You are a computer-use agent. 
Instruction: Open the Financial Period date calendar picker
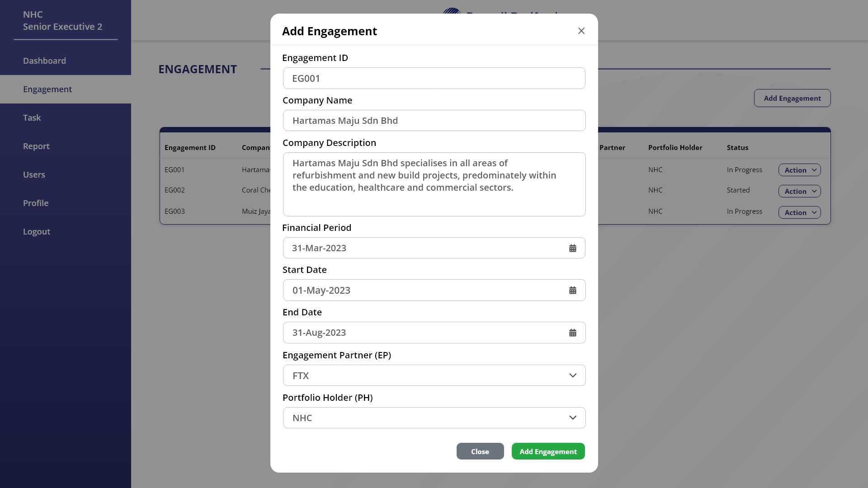pos(572,248)
